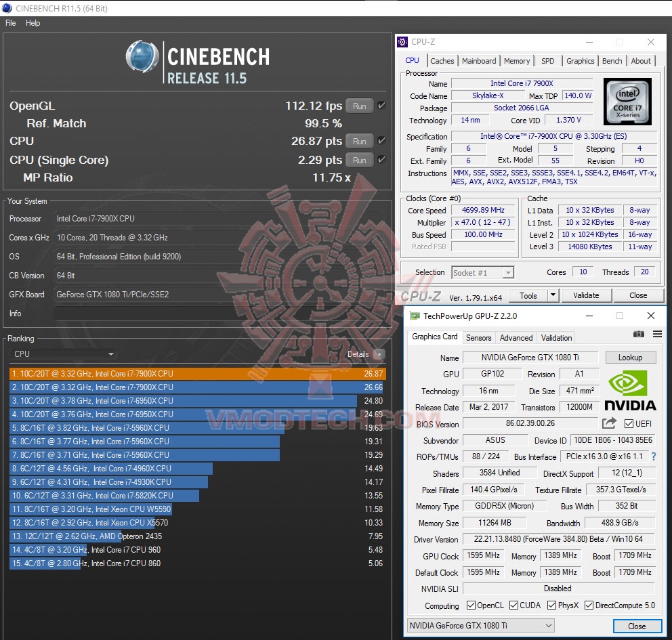672x640 pixels.
Task: Click the GPU-Z Driver Version value
Action: point(558,539)
